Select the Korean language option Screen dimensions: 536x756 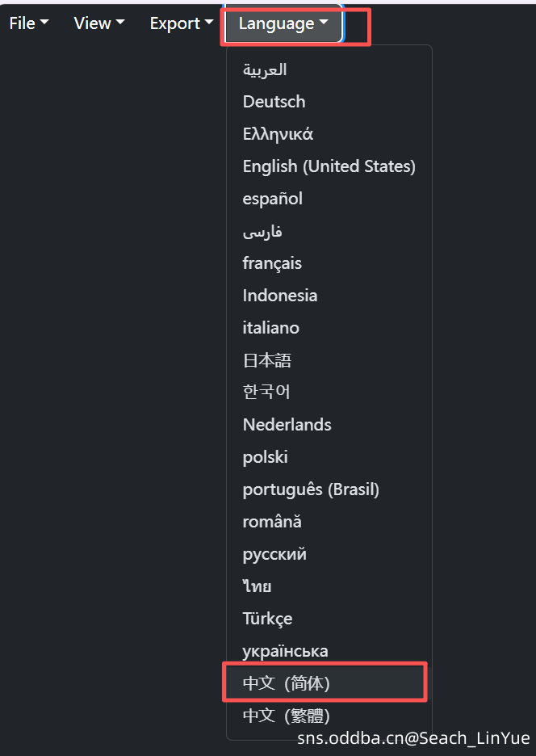266,392
